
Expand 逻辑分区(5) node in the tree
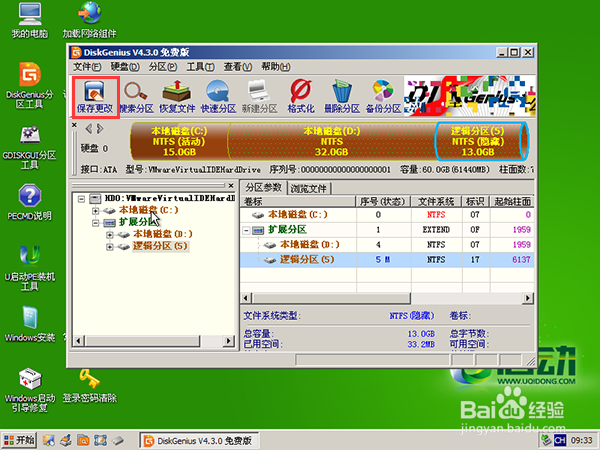point(109,247)
